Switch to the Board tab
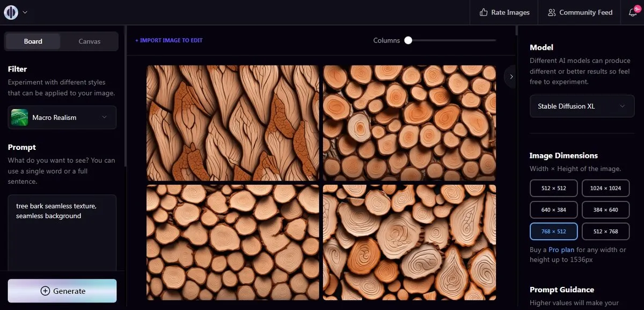The height and width of the screenshot is (310, 644). click(x=33, y=41)
